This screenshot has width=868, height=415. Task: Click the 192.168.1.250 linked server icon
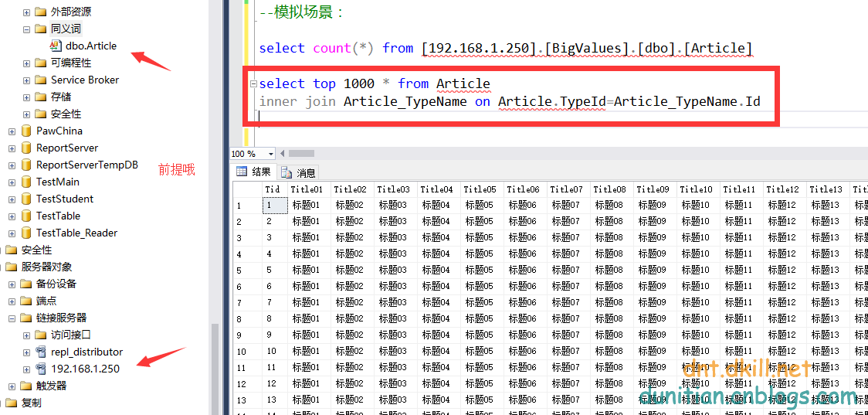click(x=41, y=369)
